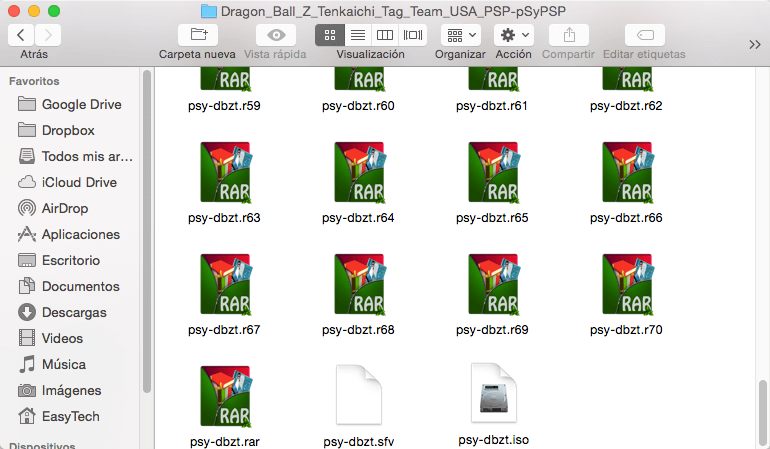Open the Acción gear dropdown menu
The height and width of the screenshot is (449, 770).
(x=514, y=35)
